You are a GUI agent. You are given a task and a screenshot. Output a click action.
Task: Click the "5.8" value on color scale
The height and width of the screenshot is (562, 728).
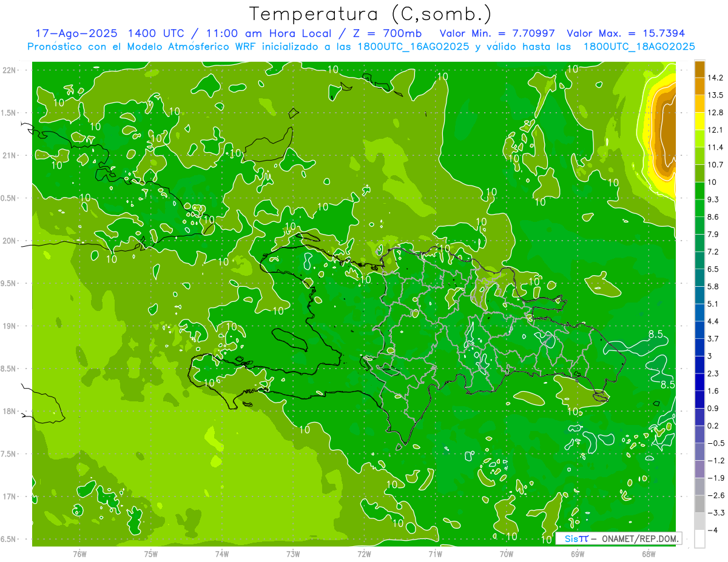pos(713,286)
